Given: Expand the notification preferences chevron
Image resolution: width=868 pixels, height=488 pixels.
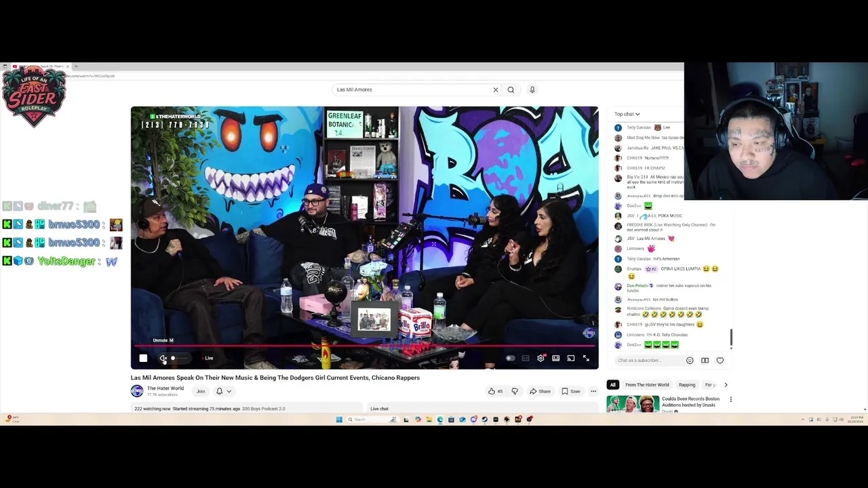Looking at the screenshot, I should point(229,391).
